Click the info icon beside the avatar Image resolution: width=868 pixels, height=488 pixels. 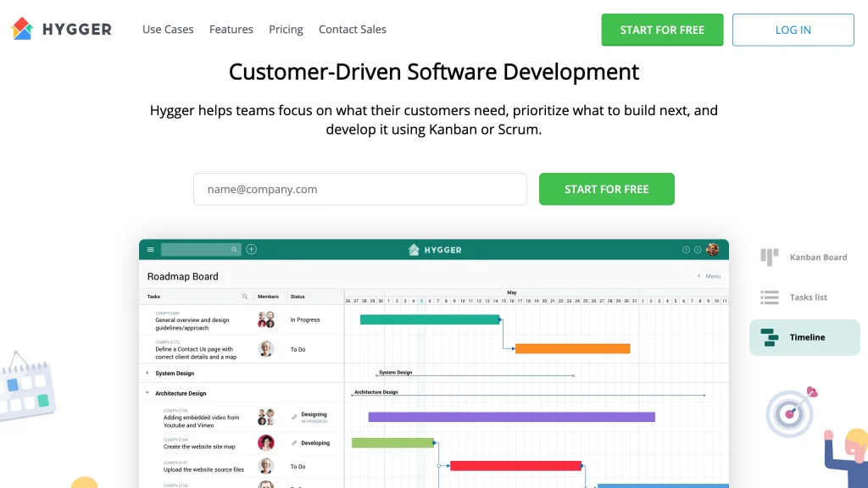[698, 250]
